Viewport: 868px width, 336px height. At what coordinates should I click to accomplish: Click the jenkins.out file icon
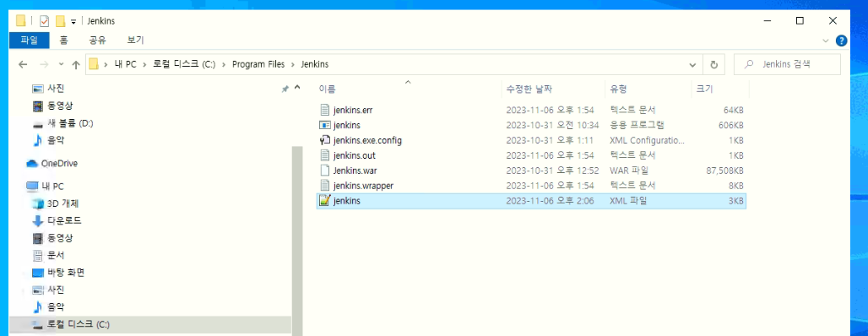pyautogui.click(x=325, y=155)
